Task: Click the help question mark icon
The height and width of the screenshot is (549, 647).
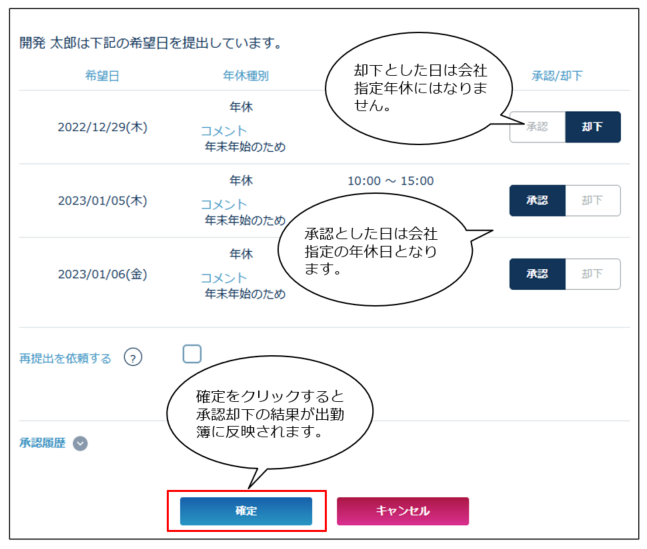Action: [133, 358]
